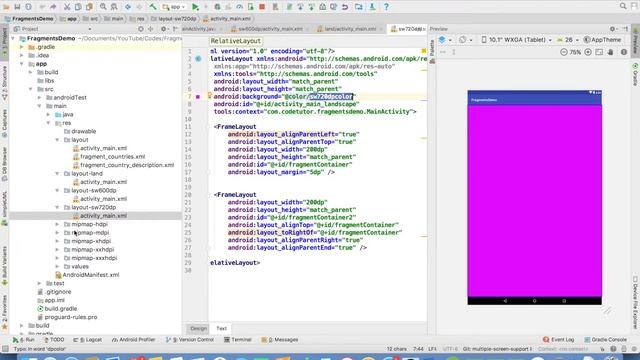The width and height of the screenshot is (640, 360).
Task: Click the Cut scissors icon
Action: coord(67,7)
